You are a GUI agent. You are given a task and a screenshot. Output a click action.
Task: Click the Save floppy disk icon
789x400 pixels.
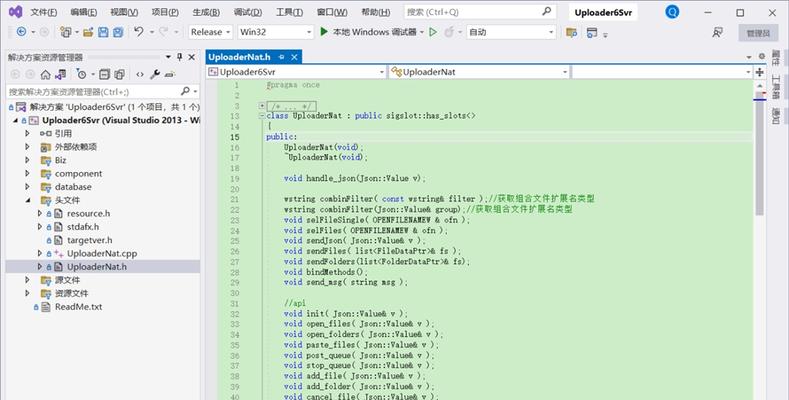tap(103, 32)
